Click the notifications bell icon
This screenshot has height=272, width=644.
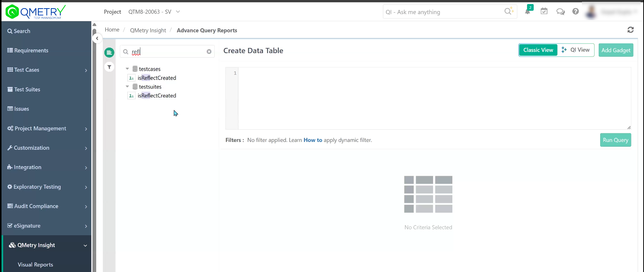click(527, 12)
